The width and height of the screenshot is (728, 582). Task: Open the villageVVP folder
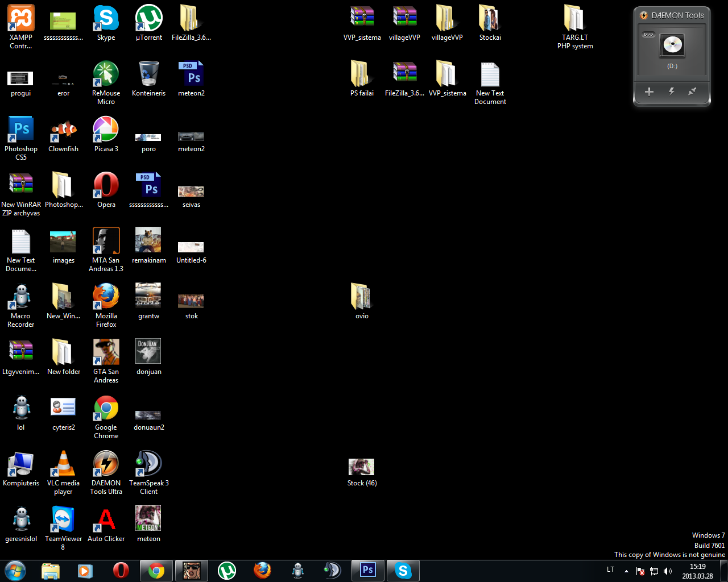point(447,23)
